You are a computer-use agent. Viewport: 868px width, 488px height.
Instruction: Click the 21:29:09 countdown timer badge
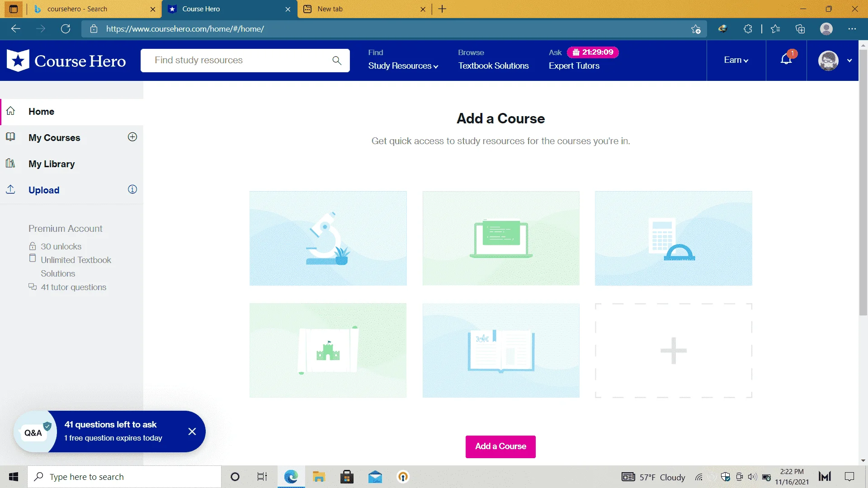[593, 52]
